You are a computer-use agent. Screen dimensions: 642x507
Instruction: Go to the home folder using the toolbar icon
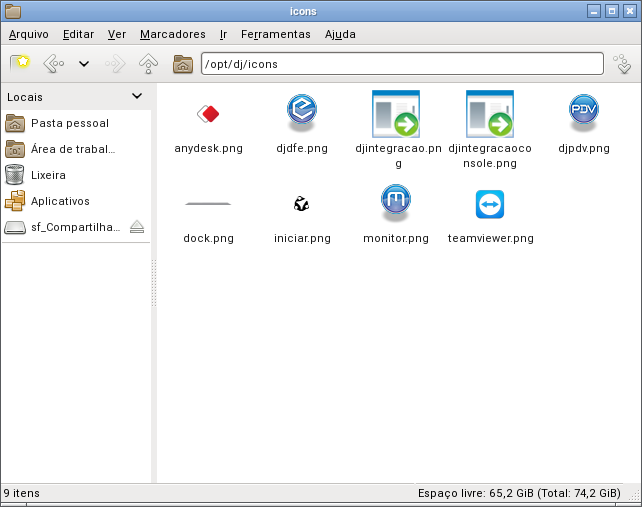tap(183, 64)
